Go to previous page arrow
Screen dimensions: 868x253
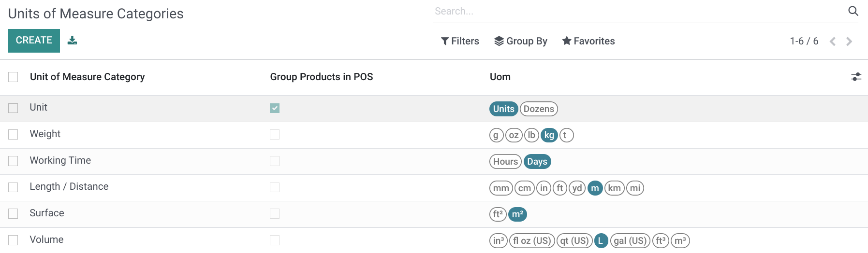click(x=833, y=42)
